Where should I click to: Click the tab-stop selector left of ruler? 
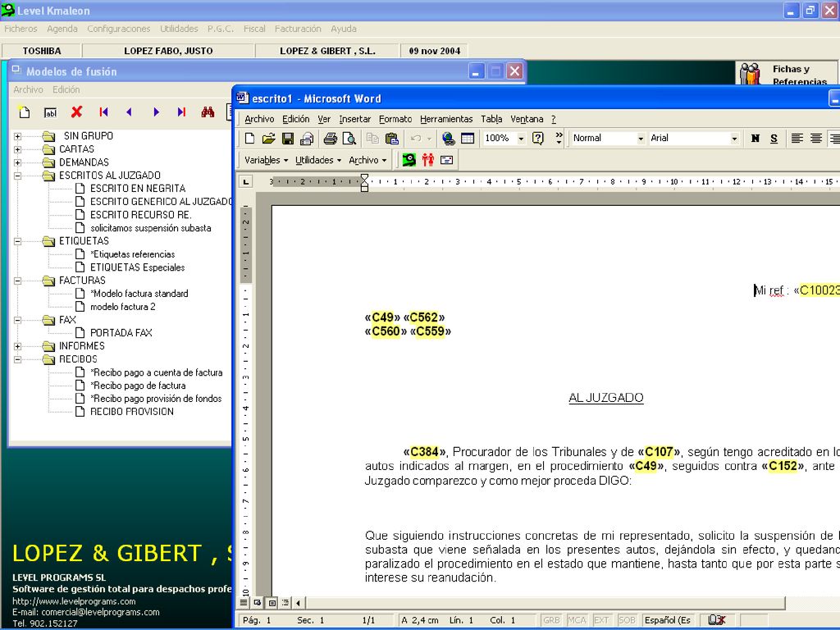[x=246, y=181]
